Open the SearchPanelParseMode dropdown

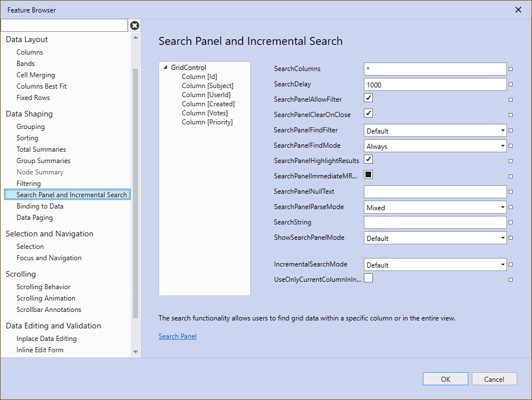[501, 207]
